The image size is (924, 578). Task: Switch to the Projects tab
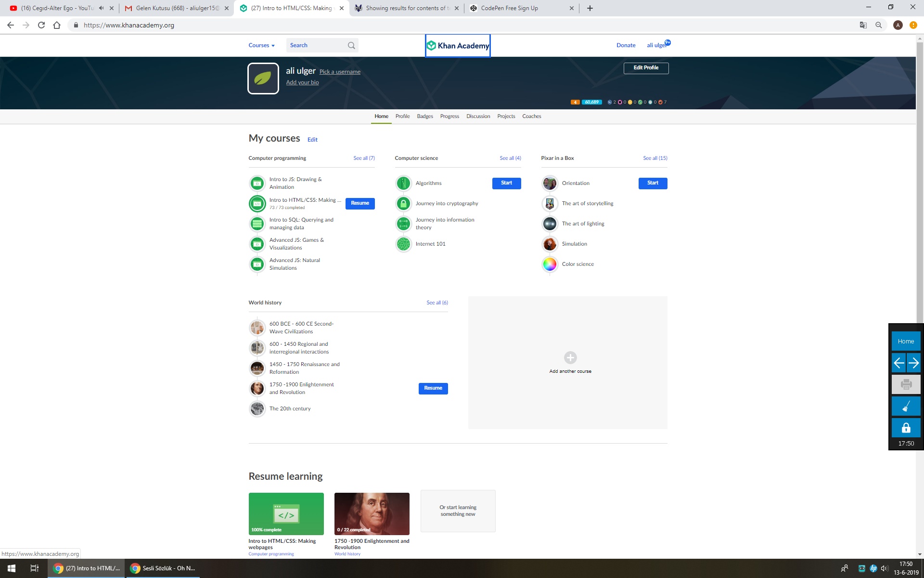(506, 116)
